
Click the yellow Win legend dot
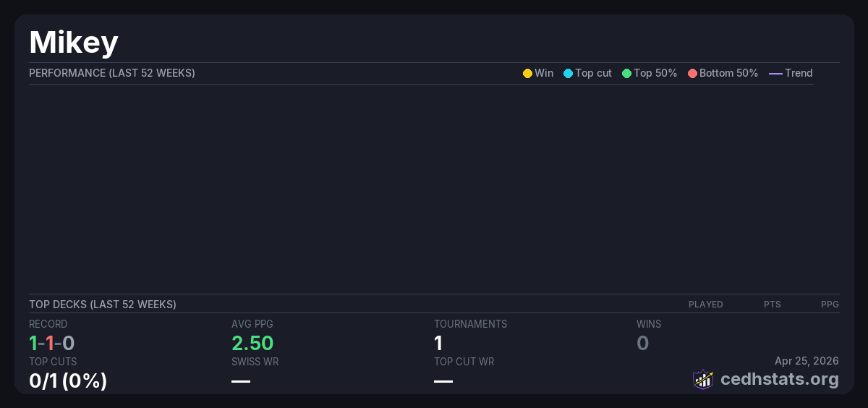527,73
